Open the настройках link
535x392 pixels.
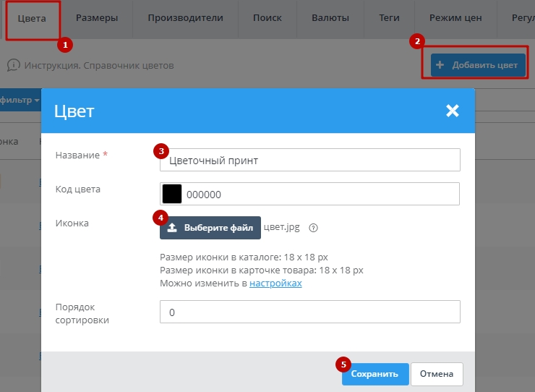click(x=275, y=284)
